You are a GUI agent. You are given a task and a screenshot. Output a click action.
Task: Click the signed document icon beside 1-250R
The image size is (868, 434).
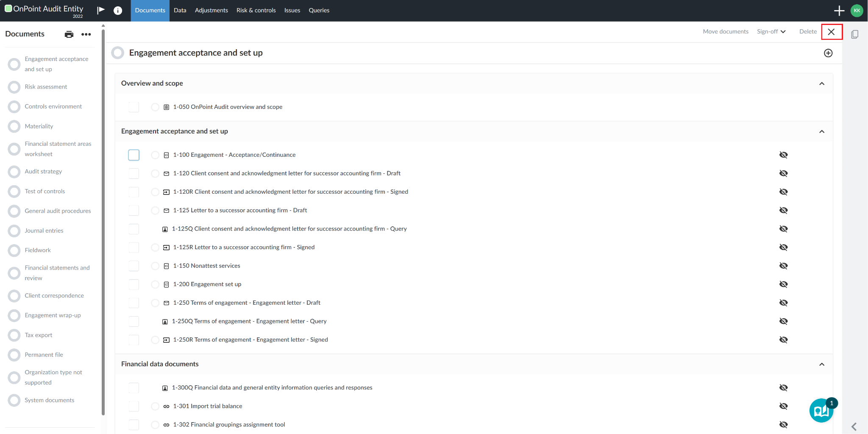click(x=166, y=339)
